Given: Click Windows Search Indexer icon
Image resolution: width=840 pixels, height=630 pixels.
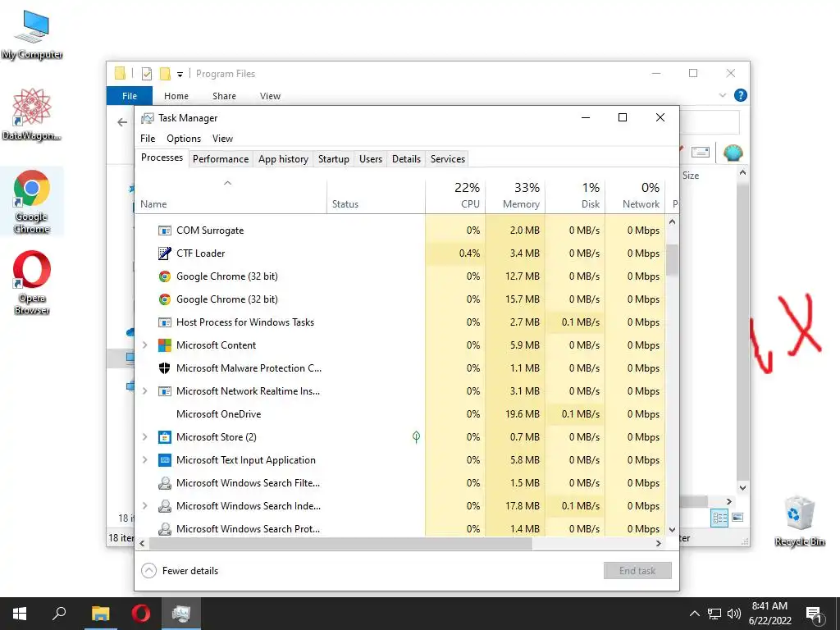Looking at the screenshot, I should click(x=164, y=506).
